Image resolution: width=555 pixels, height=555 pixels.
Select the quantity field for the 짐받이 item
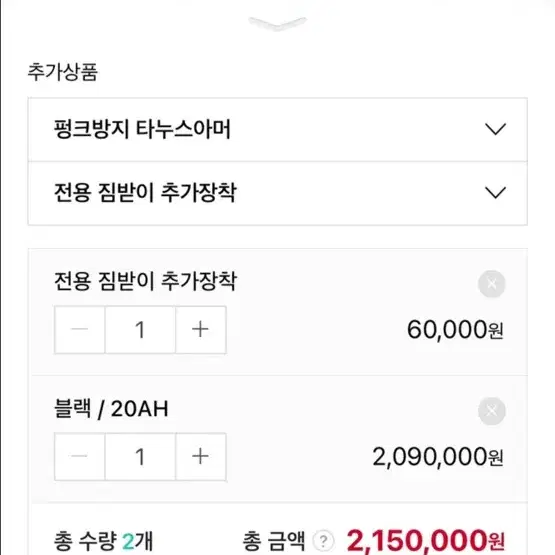[140, 330]
